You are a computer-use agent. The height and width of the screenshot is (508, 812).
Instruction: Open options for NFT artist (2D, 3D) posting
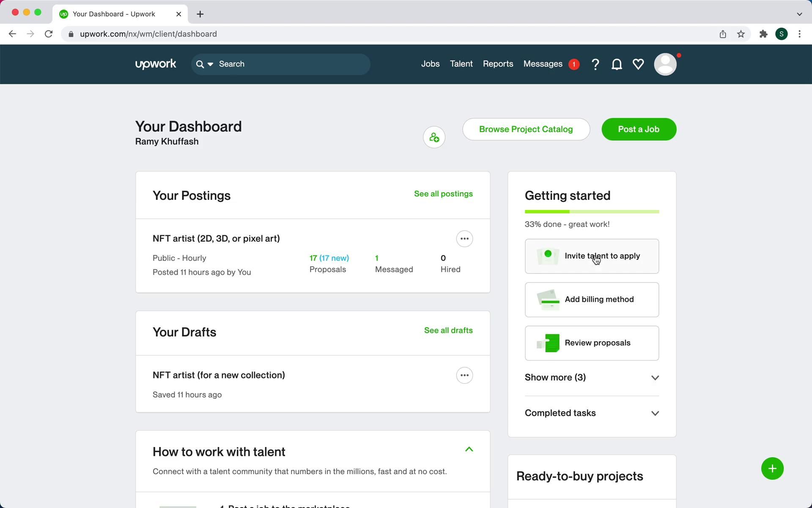click(x=464, y=239)
